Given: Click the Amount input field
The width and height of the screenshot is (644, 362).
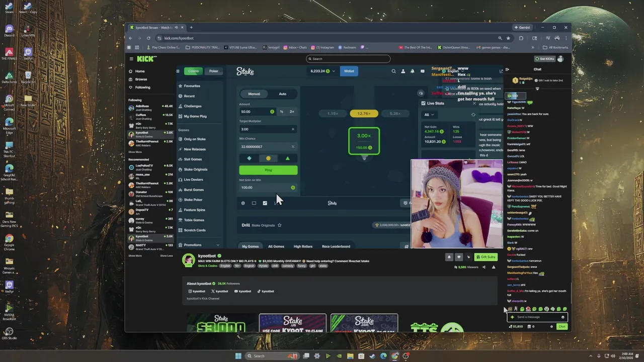Looking at the screenshot, I should pyautogui.click(x=257, y=112).
